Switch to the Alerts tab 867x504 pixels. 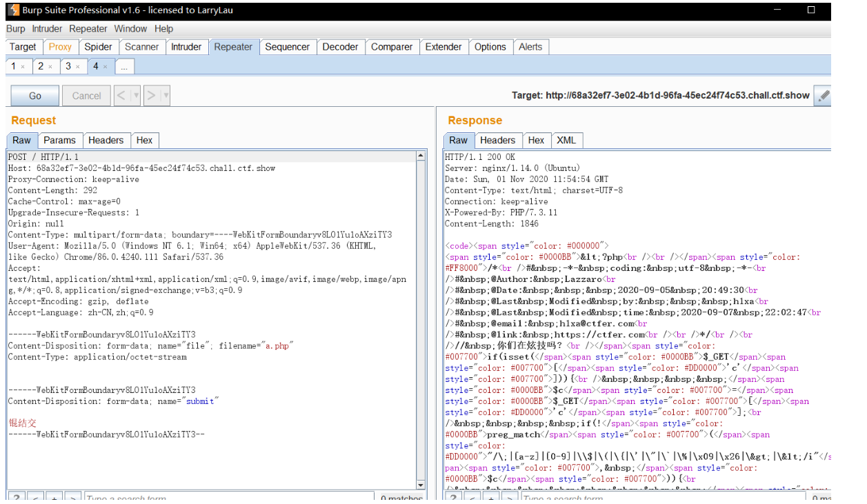pyautogui.click(x=530, y=47)
